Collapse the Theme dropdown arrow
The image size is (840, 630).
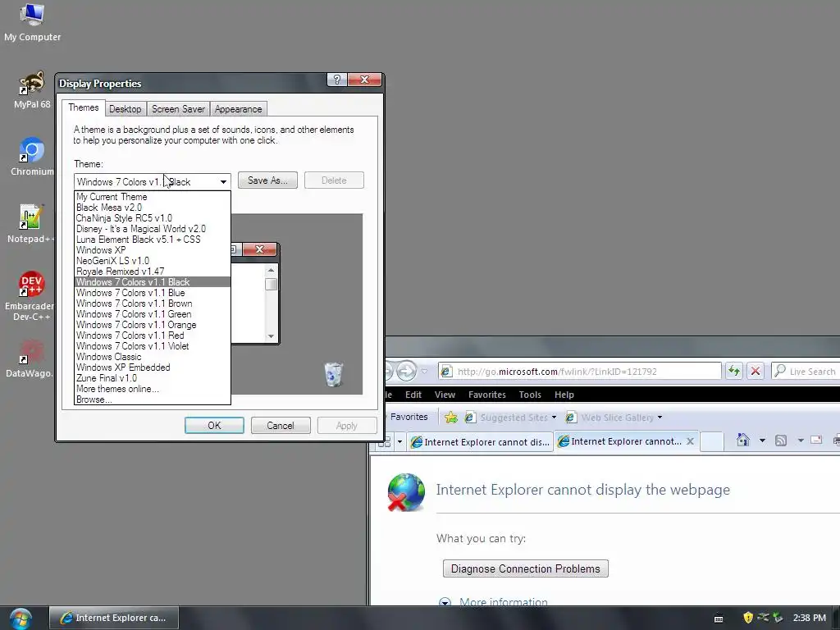point(223,181)
